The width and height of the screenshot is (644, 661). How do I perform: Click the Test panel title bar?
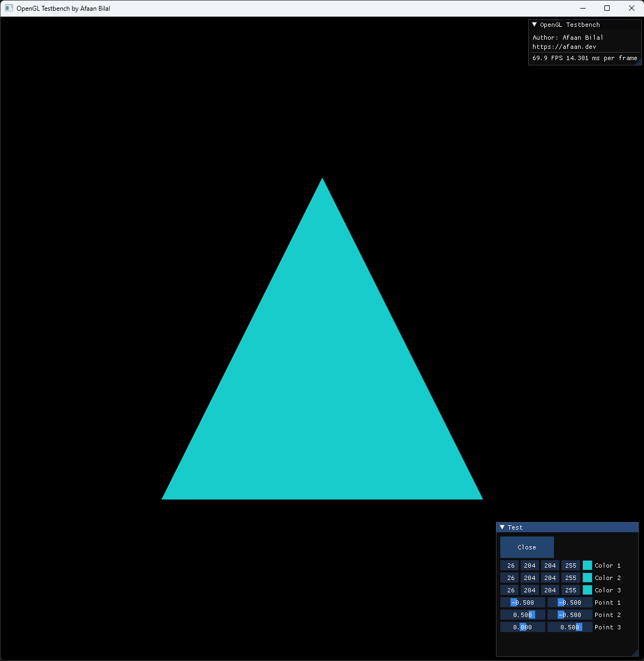pos(567,527)
